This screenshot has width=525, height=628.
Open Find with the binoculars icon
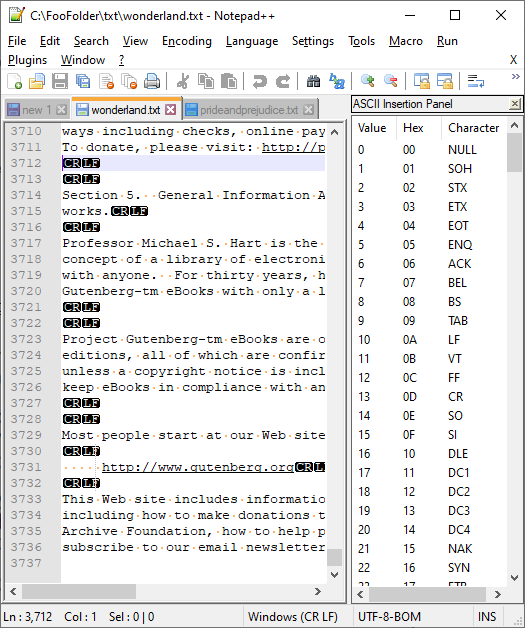pos(313,81)
